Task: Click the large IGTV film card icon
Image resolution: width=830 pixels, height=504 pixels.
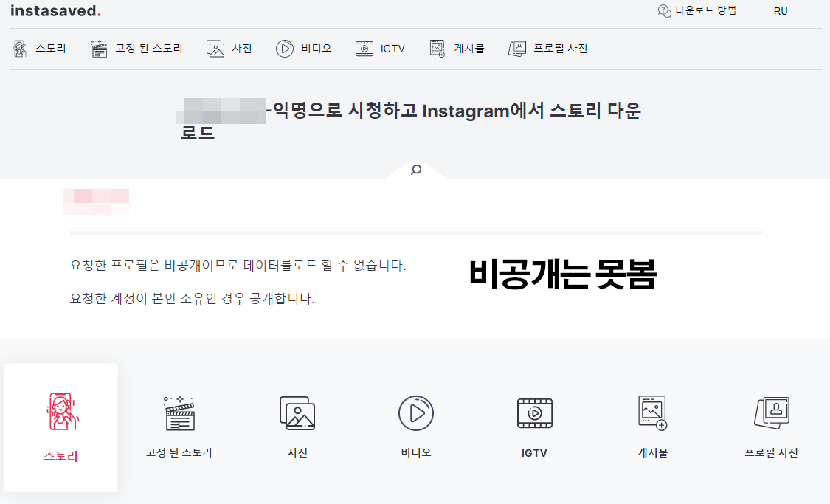Action: (x=535, y=413)
